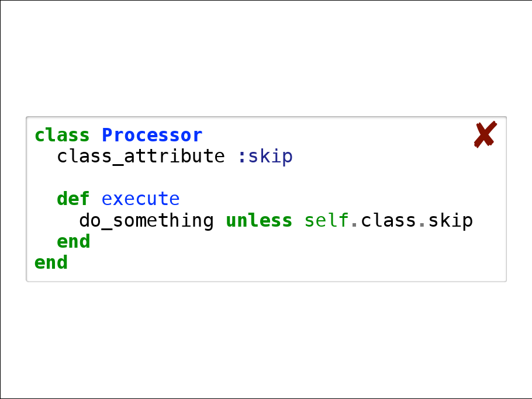Select the "execute" method name
The height and width of the screenshot is (399, 532).
tap(140, 199)
